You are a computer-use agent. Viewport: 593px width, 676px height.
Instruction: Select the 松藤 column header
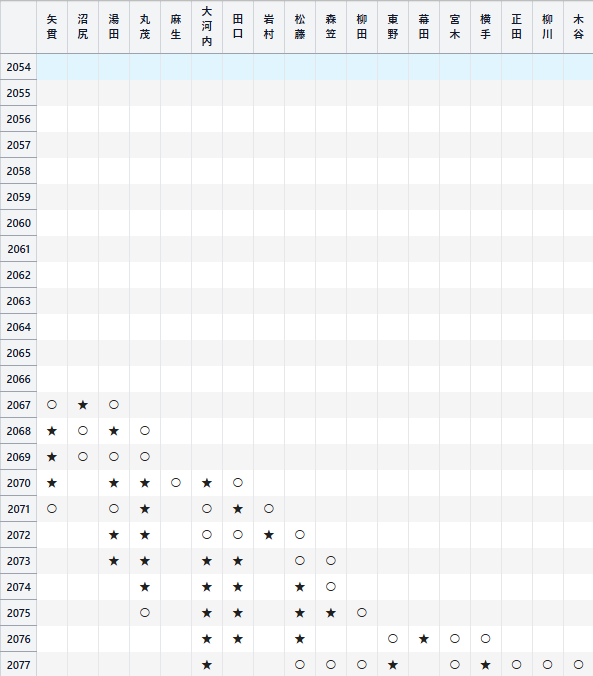300,27
